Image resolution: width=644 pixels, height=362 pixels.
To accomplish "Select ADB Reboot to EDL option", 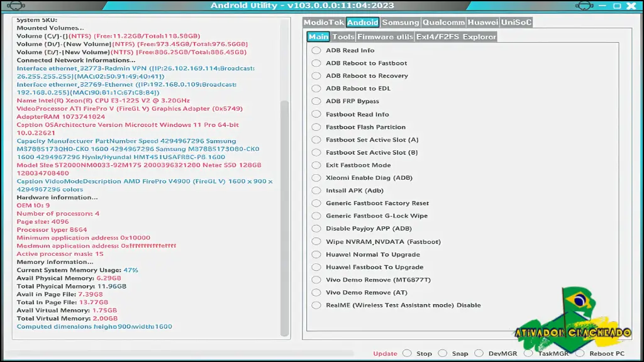I will pos(316,88).
